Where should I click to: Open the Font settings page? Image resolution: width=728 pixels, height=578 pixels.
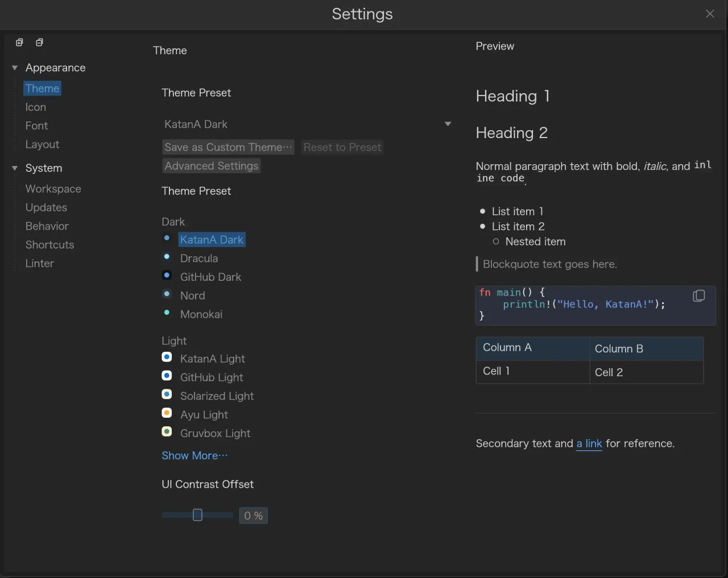coord(36,126)
